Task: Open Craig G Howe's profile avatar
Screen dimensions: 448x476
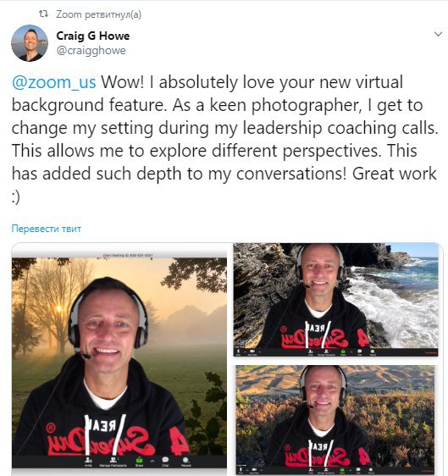Action: coord(30,43)
